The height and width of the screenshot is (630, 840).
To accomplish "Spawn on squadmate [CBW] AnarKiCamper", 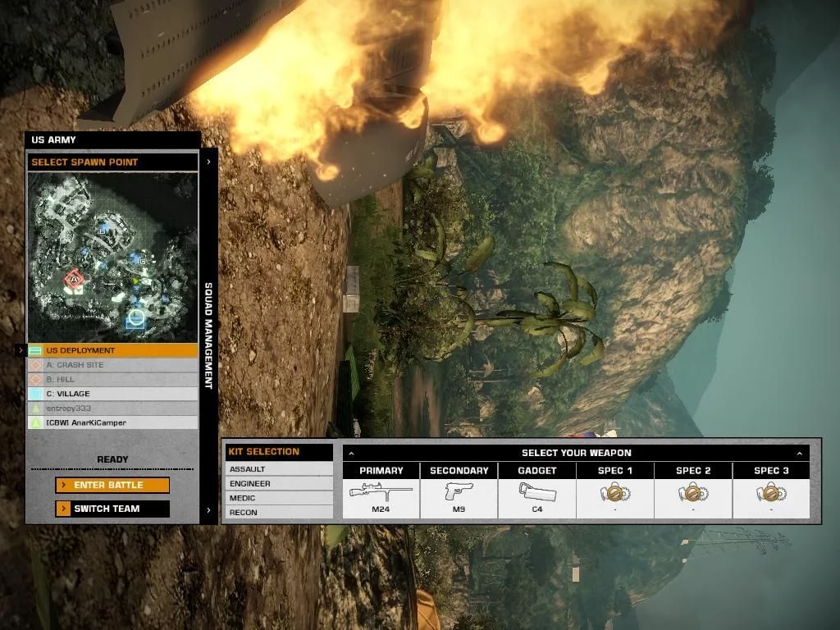I will point(112,422).
